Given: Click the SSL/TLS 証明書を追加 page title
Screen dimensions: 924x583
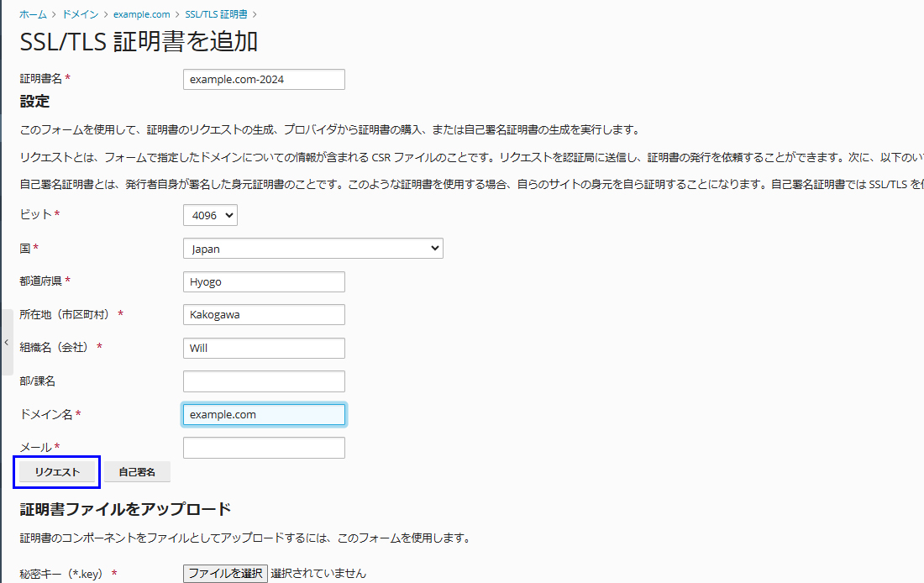Looking at the screenshot, I should tap(139, 42).
